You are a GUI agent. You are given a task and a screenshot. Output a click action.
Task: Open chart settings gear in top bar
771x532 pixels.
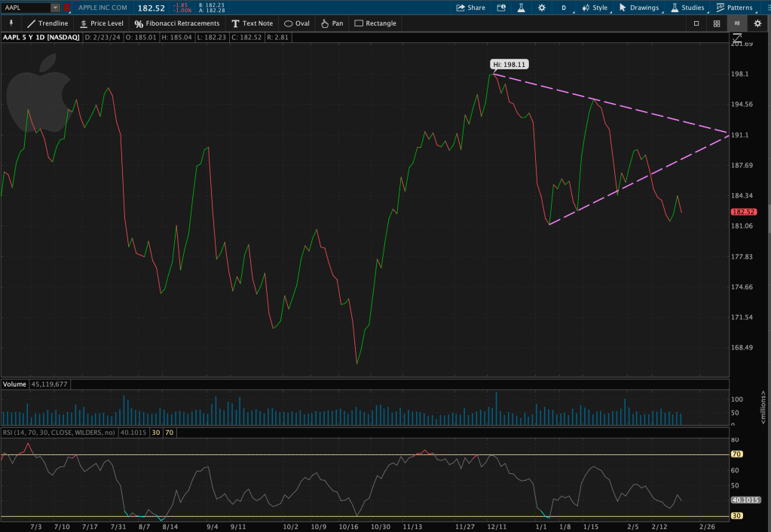click(x=541, y=8)
